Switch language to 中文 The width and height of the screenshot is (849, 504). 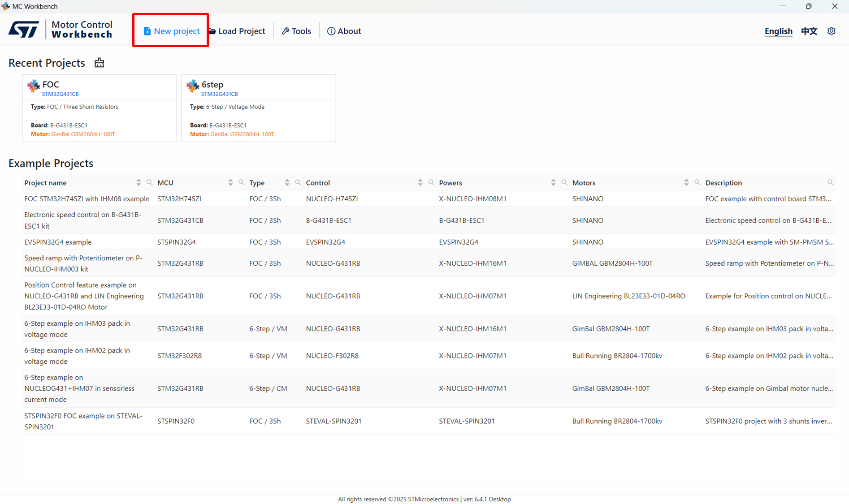809,31
